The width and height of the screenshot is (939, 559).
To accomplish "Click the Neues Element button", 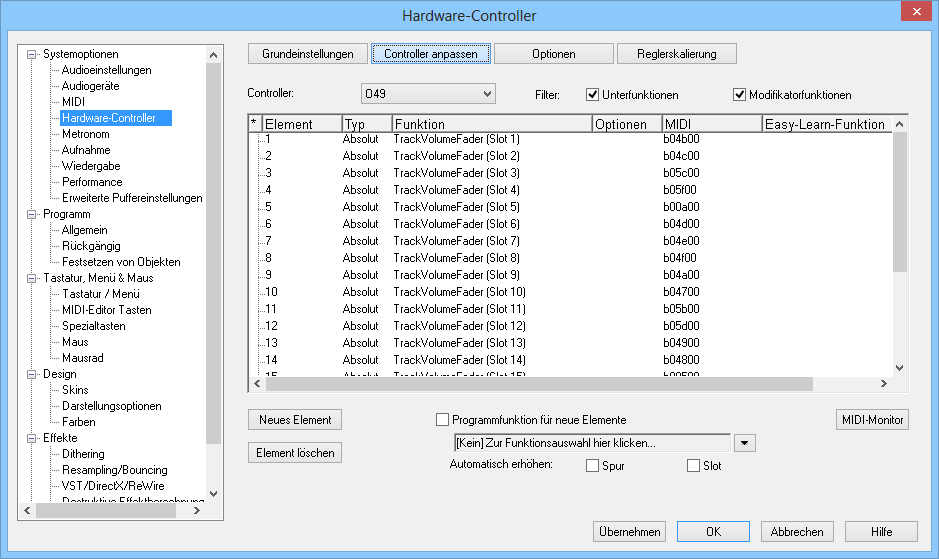I will click(x=294, y=420).
